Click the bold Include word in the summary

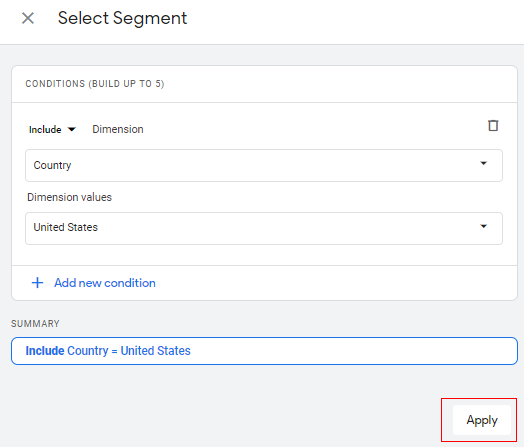click(x=45, y=351)
